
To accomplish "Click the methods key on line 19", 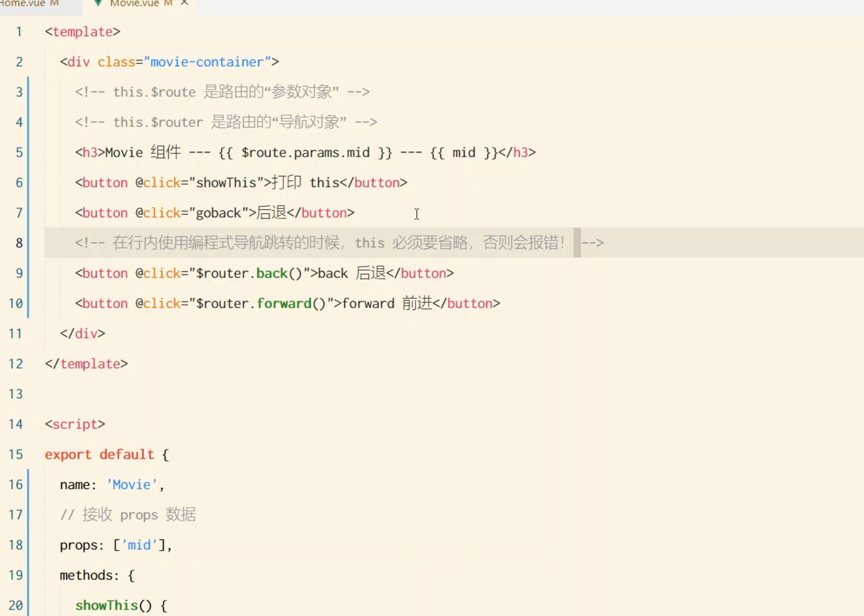I will [86, 576].
